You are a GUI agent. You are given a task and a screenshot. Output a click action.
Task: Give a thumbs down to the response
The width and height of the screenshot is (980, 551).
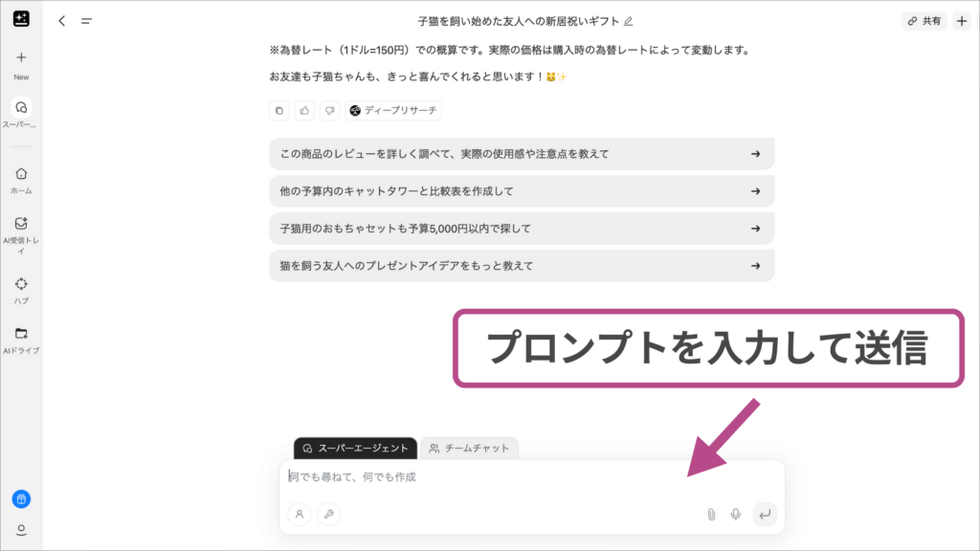330,110
